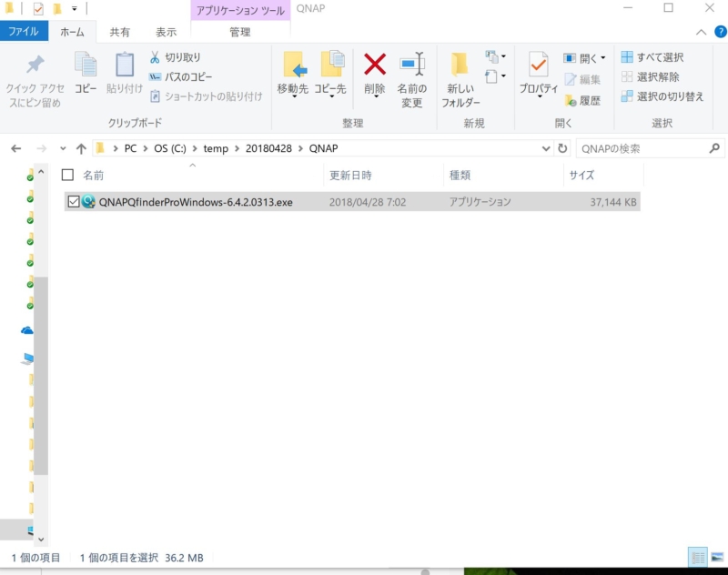Go up one folder level
Viewport: 728px width, 575px height.
click(81, 148)
